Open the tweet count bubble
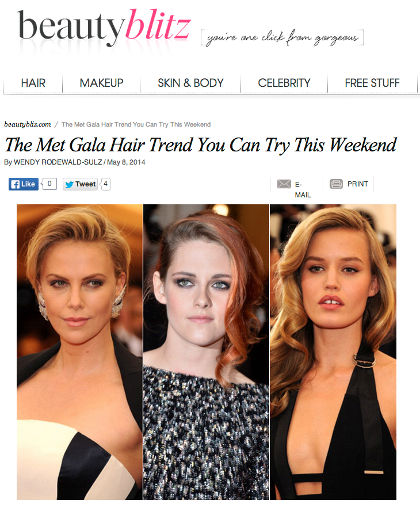 point(105,184)
